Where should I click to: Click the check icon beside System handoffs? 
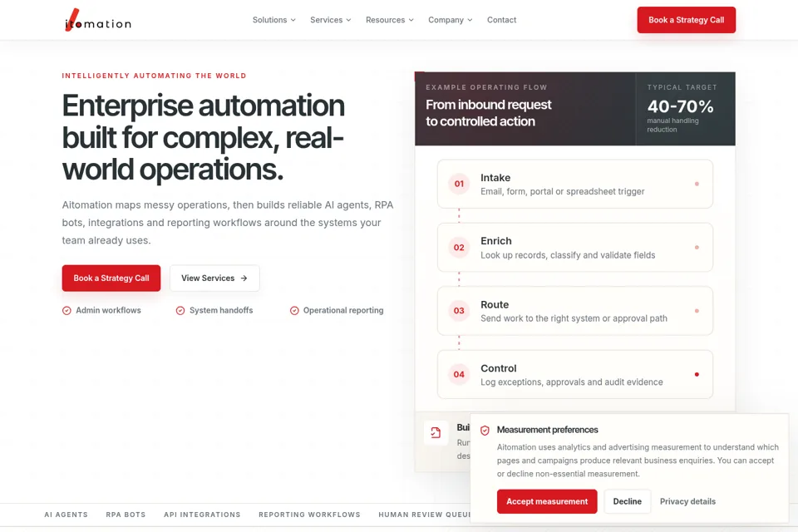click(x=180, y=311)
